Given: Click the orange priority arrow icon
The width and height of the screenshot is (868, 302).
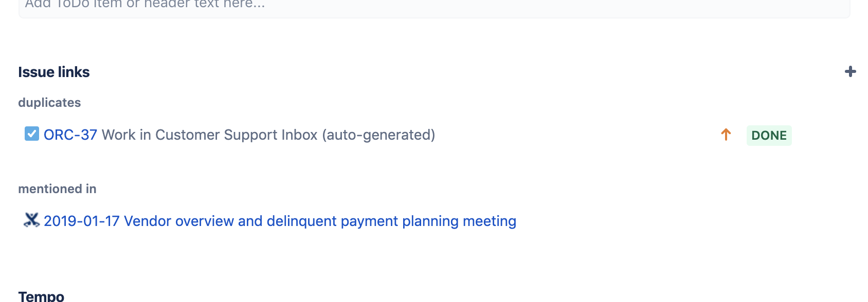Looking at the screenshot, I should pos(726,135).
